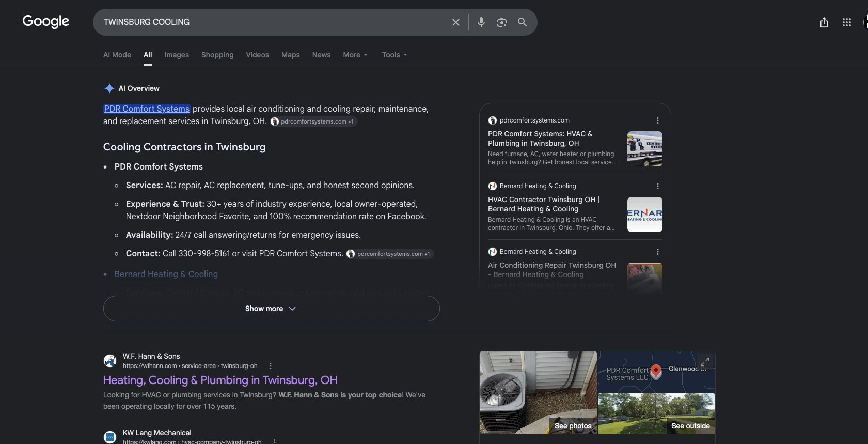The height and width of the screenshot is (444, 868).
Task: Open options for pdrcomfortsystems.com source card
Action: coord(658,120)
